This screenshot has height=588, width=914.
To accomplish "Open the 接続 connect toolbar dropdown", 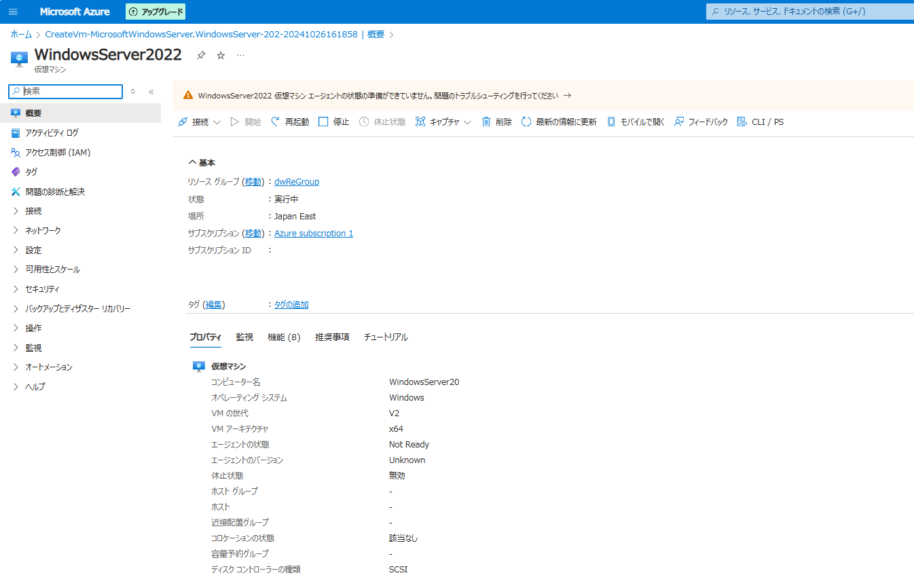I will (199, 122).
